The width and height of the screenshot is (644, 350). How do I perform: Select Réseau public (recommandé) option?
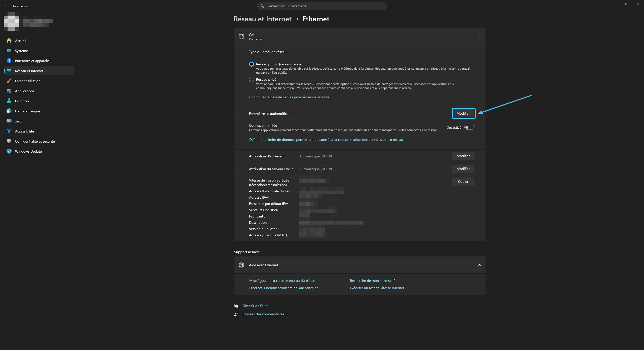coord(251,64)
